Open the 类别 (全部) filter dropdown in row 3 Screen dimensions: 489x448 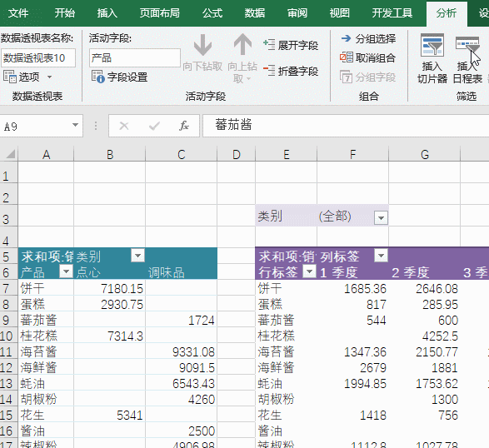pos(381,217)
